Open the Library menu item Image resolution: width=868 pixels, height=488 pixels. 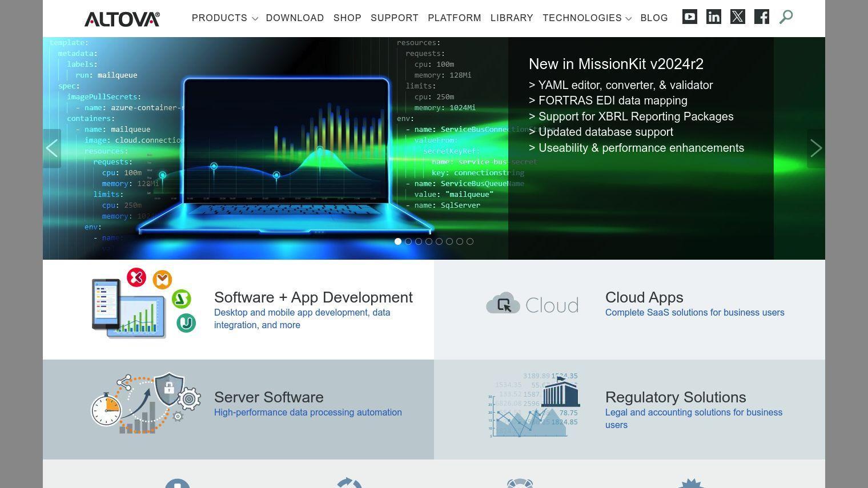pyautogui.click(x=512, y=18)
